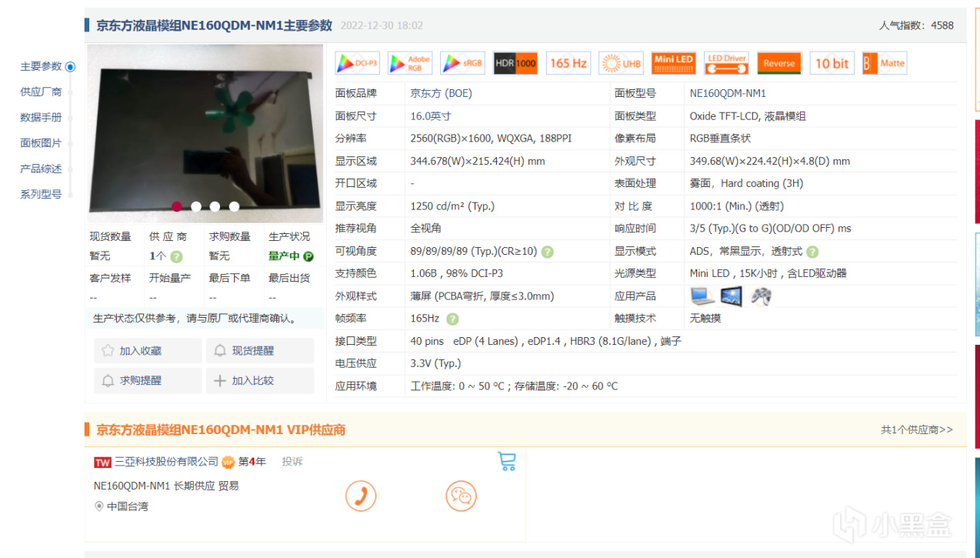This screenshot has height=558, width=980.
Task: Click the 1个 supplier count
Action: (158, 256)
